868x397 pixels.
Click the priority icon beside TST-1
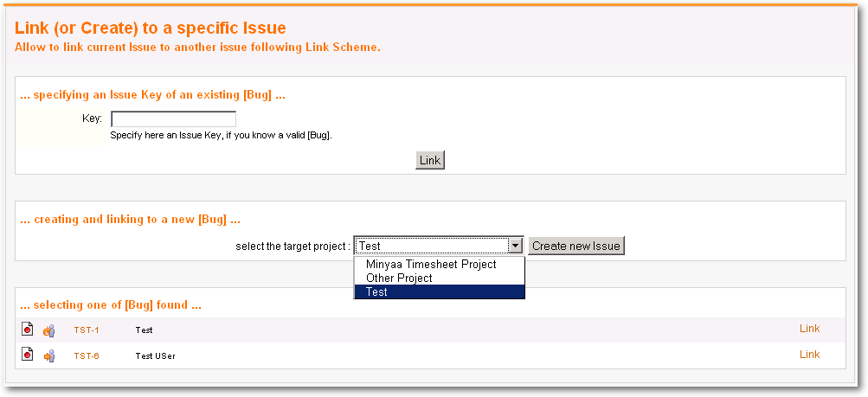[49, 330]
